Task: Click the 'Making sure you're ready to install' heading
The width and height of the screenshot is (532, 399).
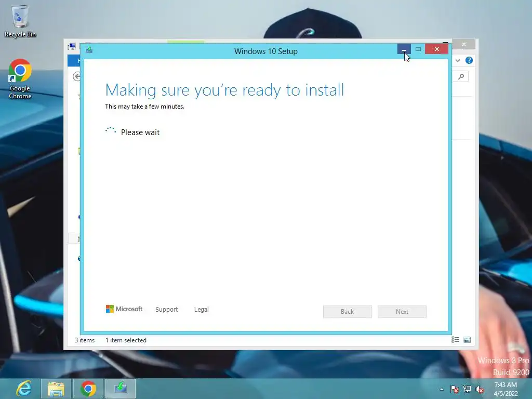Action: (224, 90)
